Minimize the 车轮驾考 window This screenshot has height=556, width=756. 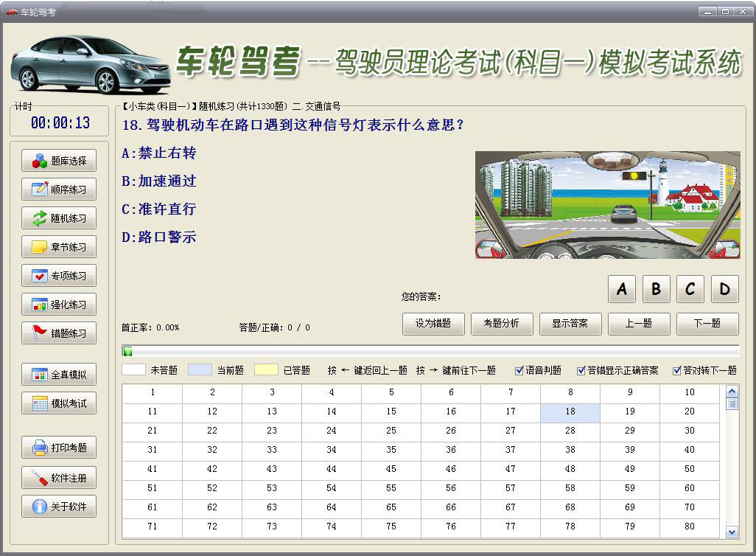[x=708, y=11]
